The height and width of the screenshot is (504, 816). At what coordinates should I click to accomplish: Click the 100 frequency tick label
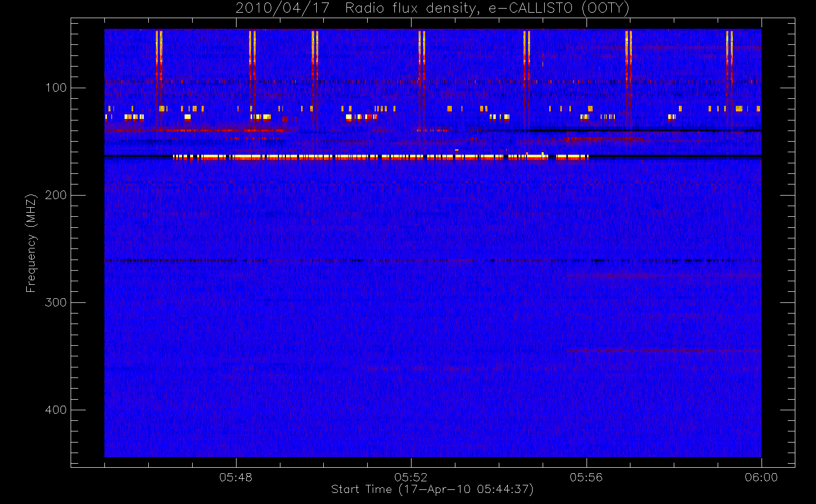pyautogui.click(x=56, y=88)
